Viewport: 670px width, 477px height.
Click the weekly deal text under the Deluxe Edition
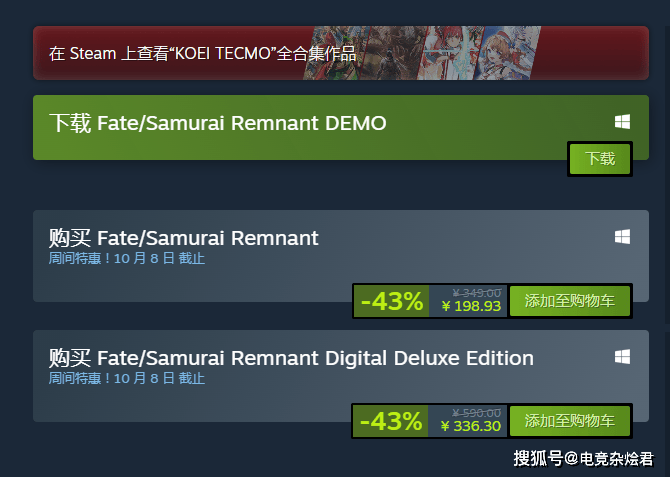(x=127, y=379)
